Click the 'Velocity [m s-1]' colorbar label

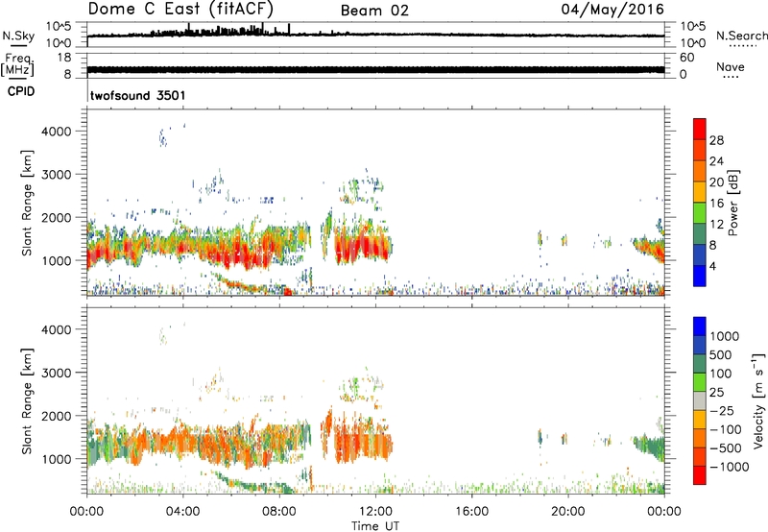pyautogui.click(x=758, y=400)
